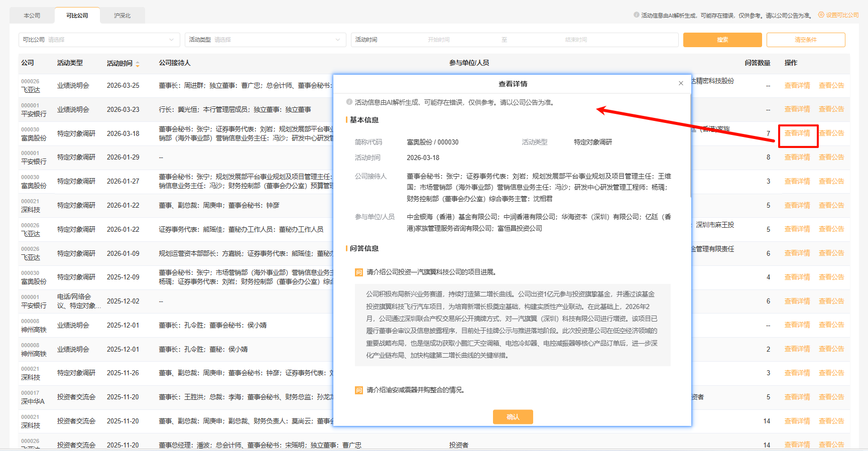Close the 查看详情 dialog with the X icon
This screenshot has height=451, width=868.
coord(681,84)
